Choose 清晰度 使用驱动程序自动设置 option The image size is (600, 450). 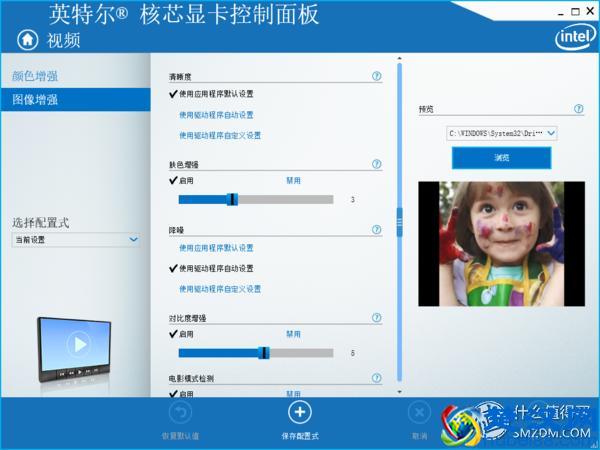click(x=216, y=115)
